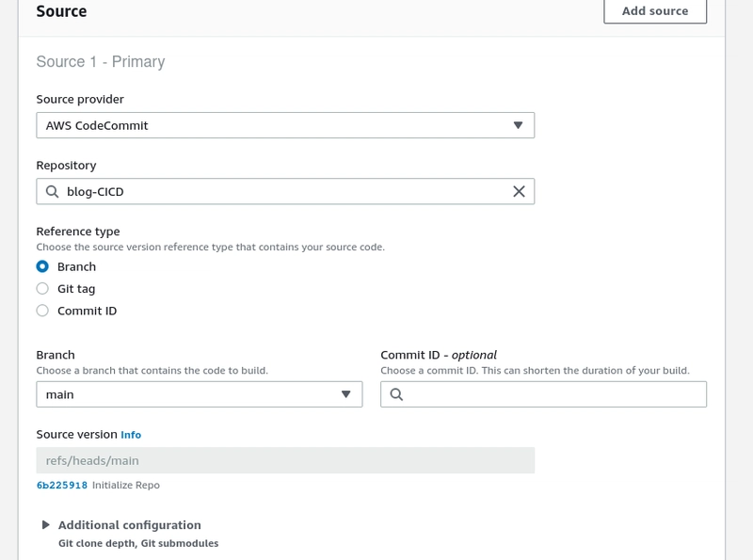Image resolution: width=753 pixels, height=560 pixels.
Task: Click inside the Repository search field
Action: (x=282, y=191)
